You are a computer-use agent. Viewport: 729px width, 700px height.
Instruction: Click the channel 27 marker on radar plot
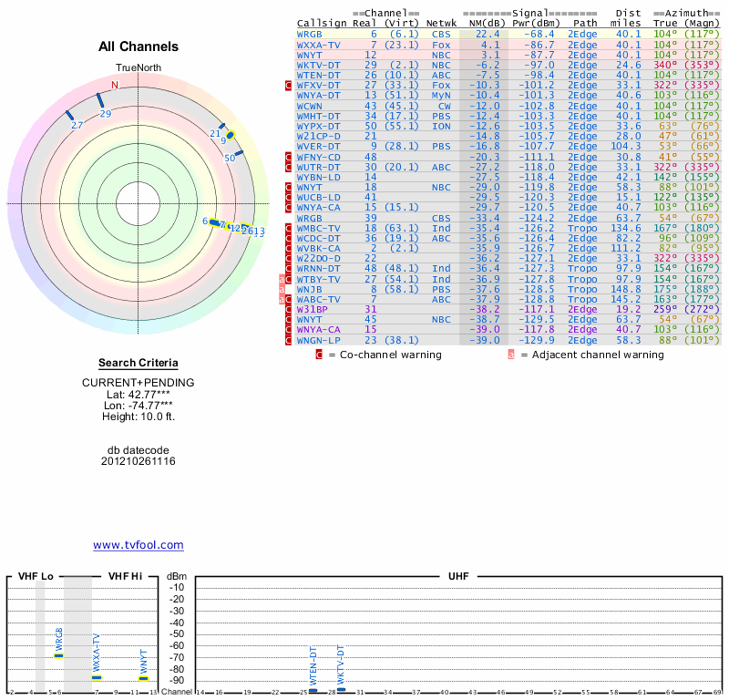[68, 115]
